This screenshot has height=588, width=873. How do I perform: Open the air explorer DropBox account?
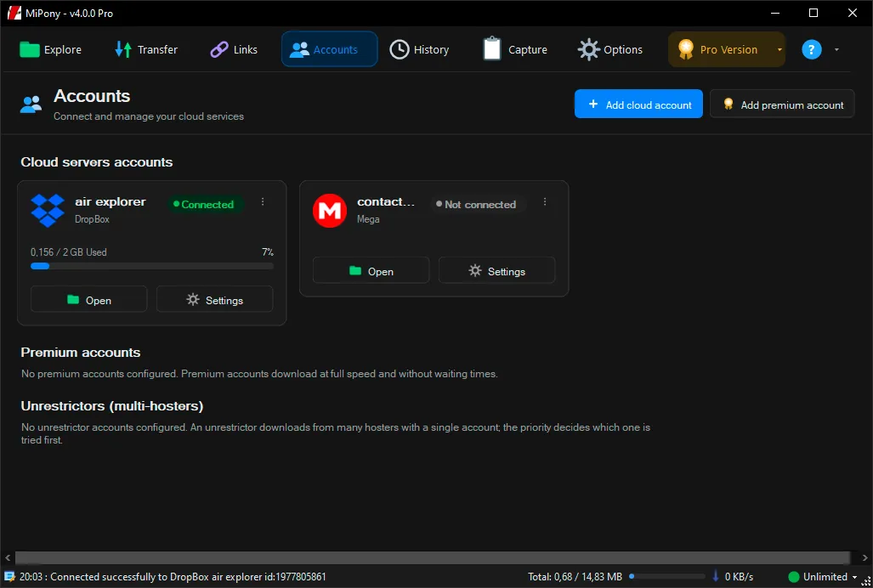tap(89, 300)
